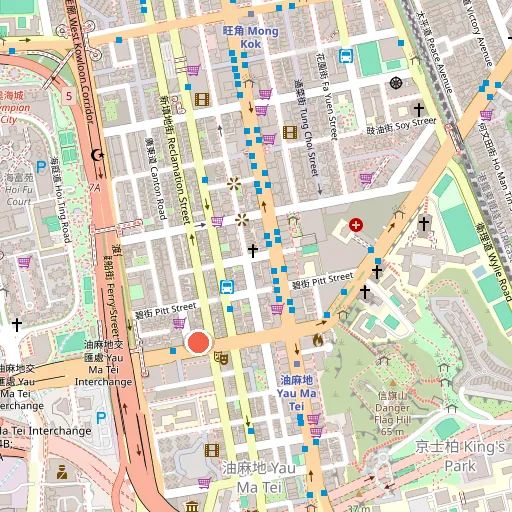
Task: Click the Danger Flag Hill label
Action: click(x=393, y=414)
